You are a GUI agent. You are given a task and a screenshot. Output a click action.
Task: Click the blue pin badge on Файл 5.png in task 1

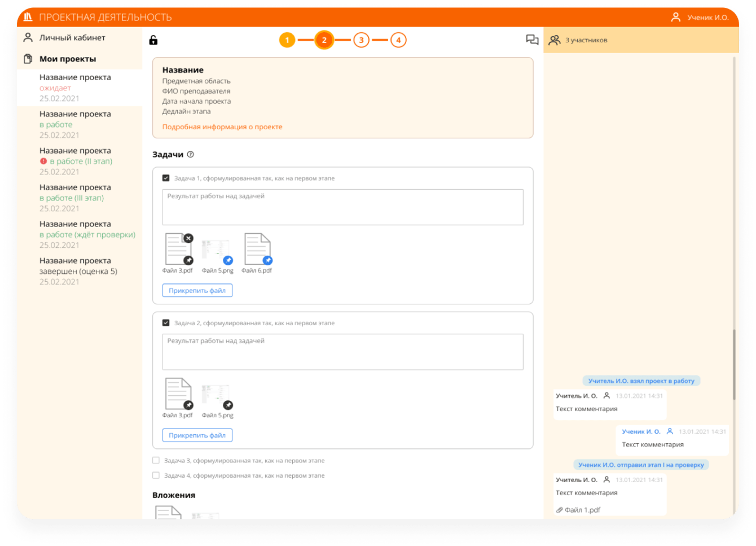point(228,260)
